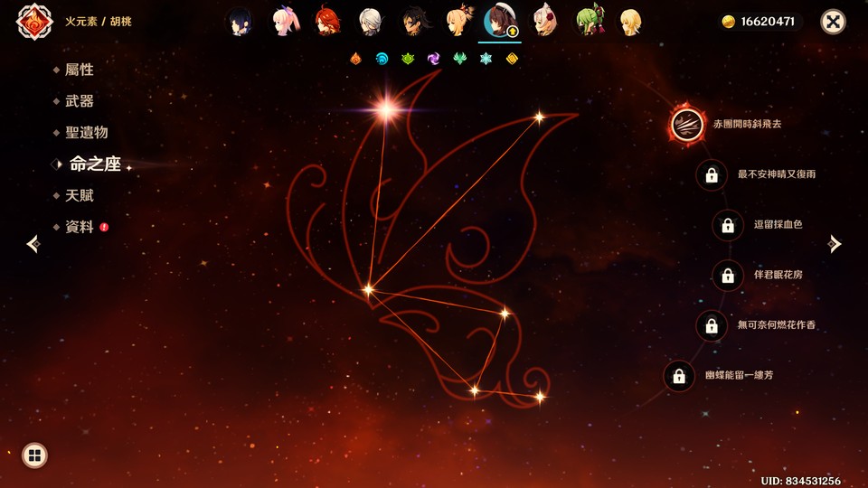Screen dimensions: 868x488
Task: Go to previous character with left arrow
Action: (33, 244)
